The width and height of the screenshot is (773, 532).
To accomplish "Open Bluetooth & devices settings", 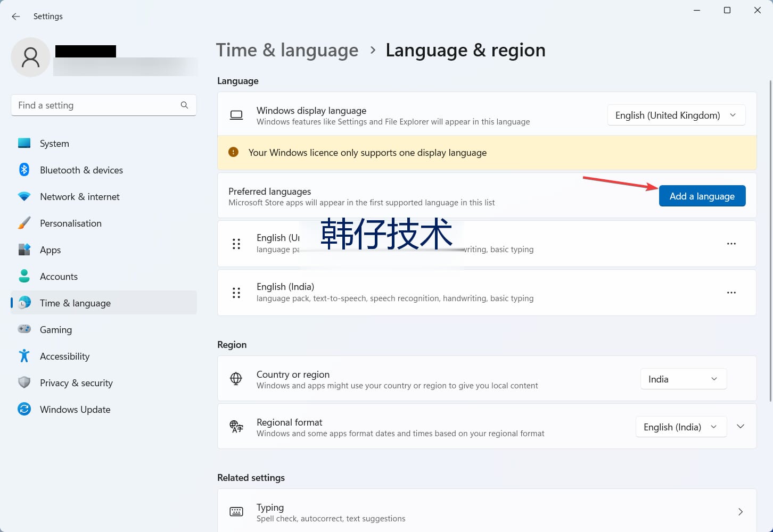I will [x=104, y=170].
